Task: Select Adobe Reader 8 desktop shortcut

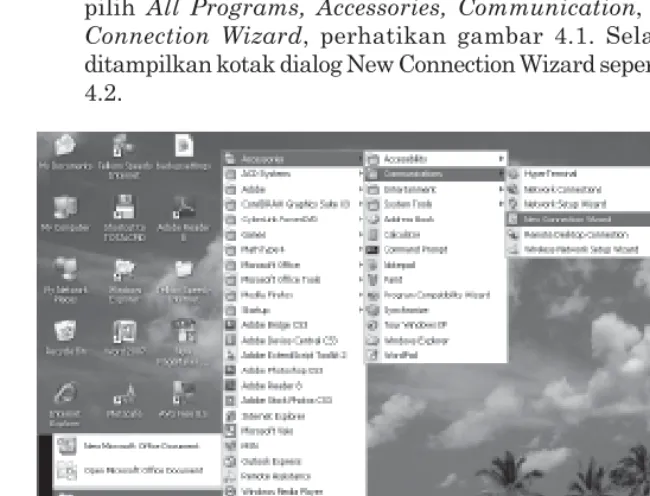Action: (184, 217)
